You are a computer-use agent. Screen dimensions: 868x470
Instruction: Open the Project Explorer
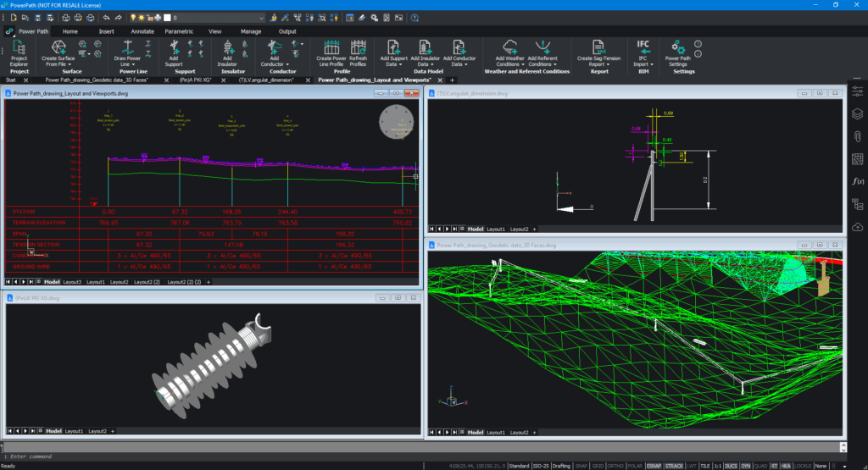[19, 53]
